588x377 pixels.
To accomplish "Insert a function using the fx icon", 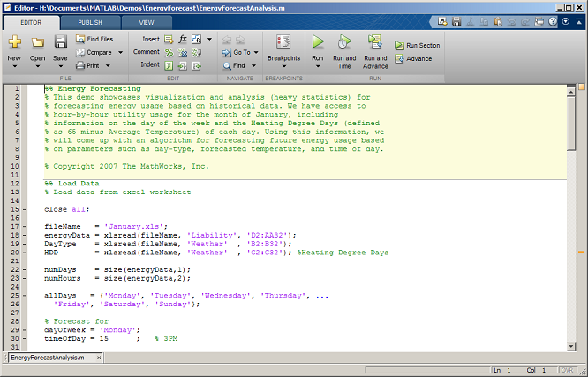I will tap(183, 40).
